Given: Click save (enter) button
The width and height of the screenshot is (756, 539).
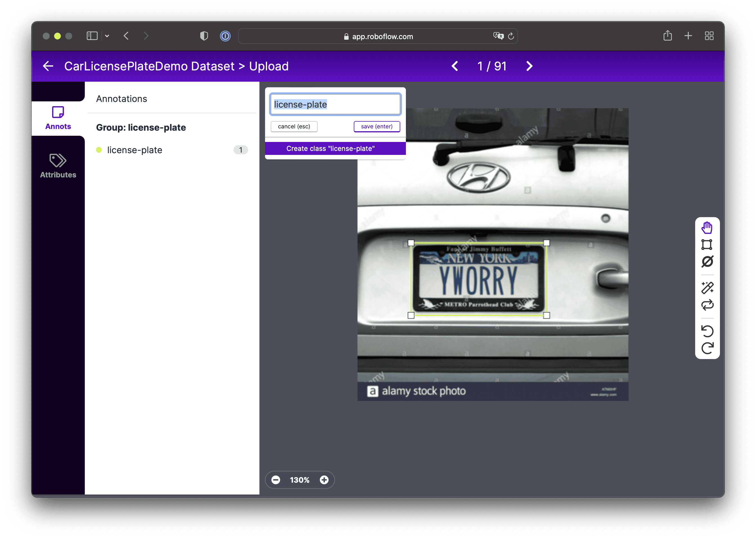Looking at the screenshot, I should coord(377,126).
